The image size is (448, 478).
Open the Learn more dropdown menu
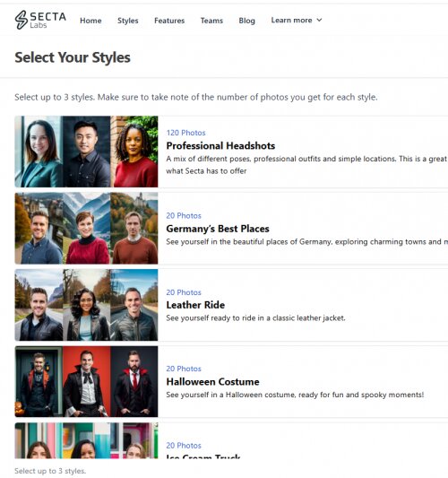[296, 20]
